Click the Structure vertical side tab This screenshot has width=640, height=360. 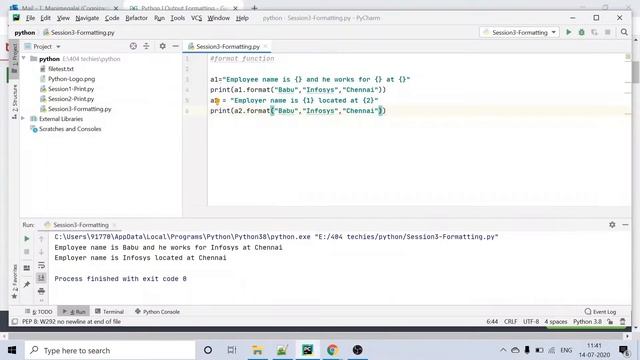(15, 101)
